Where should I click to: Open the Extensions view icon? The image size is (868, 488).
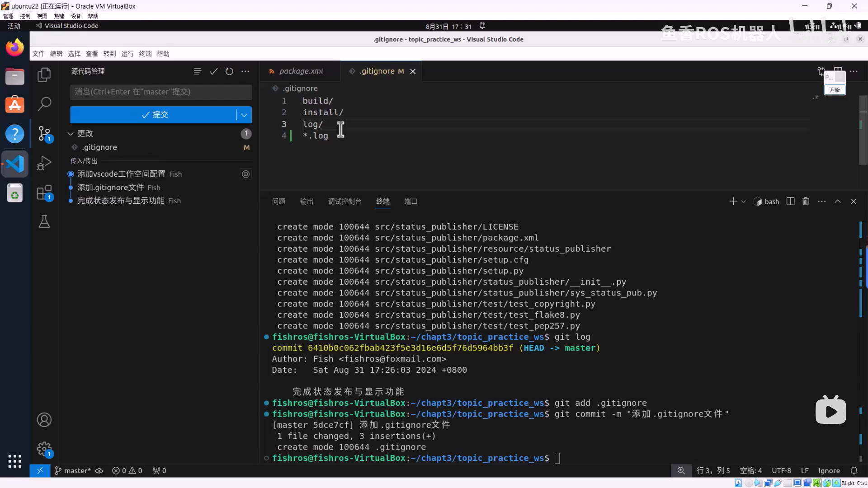(x=44, y=193)
